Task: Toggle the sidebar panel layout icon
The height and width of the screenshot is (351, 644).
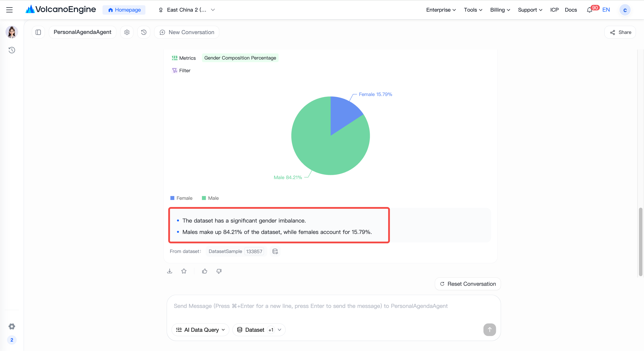Action: 38,32
